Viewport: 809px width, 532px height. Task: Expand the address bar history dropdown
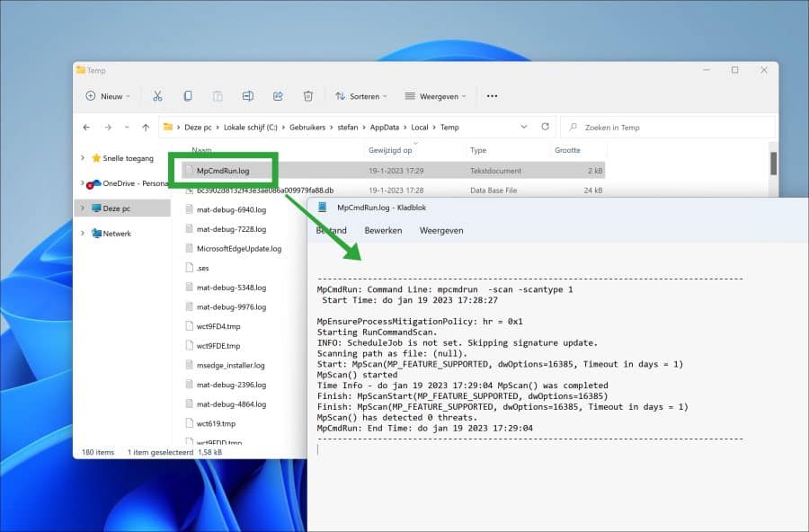point(524,127)
